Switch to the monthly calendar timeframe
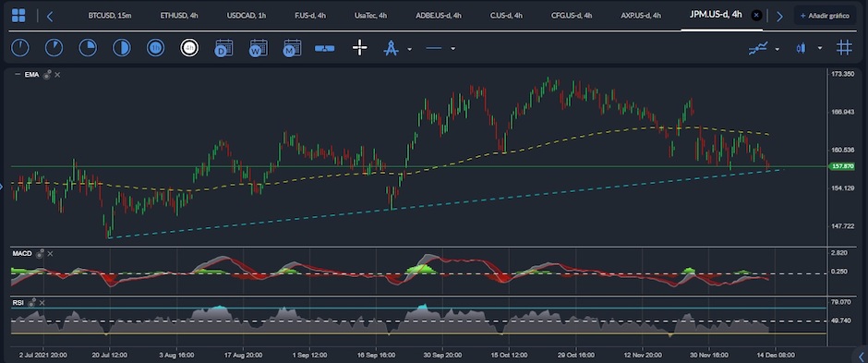 pyautogui.click(x=292, y=48)
